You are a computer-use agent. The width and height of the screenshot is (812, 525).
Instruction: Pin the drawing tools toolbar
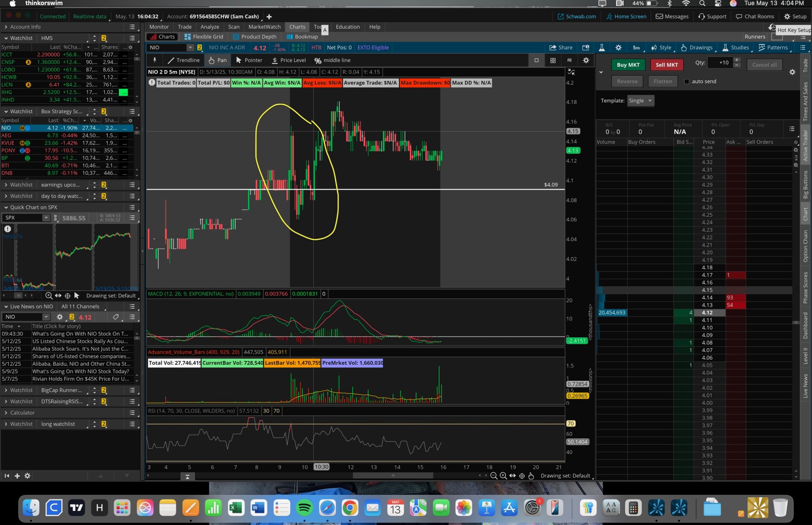pos(155,60)
